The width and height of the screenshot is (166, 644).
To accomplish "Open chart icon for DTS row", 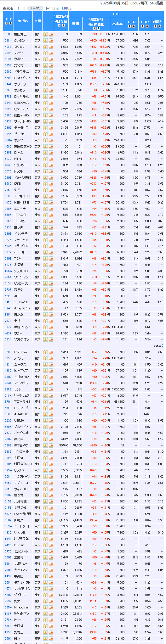I will [x=51, y=184].
